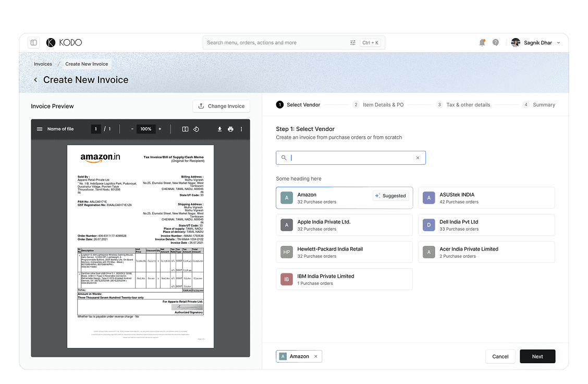This screenshot has width=588, height=384.
Task: Click the Next button
Action: point(537,356)
